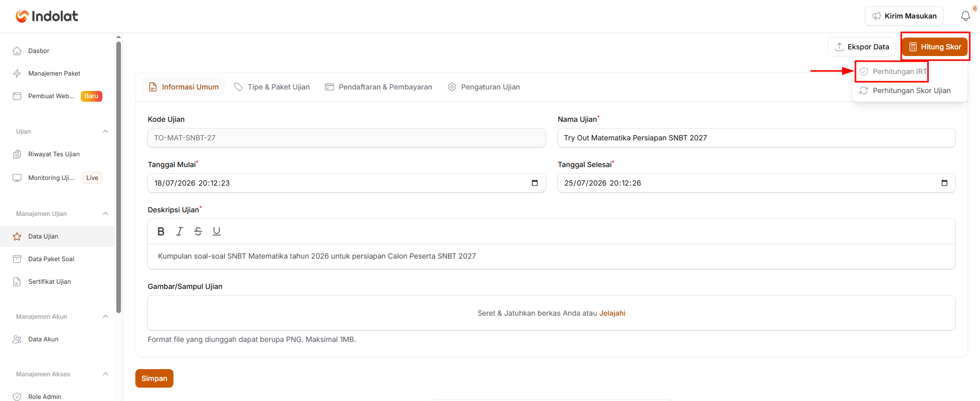The height and width of the screenshot is (401, 980).
Task: Click the Nama Ujian input field
Action: pyautogui.click(x=757, y=138)
